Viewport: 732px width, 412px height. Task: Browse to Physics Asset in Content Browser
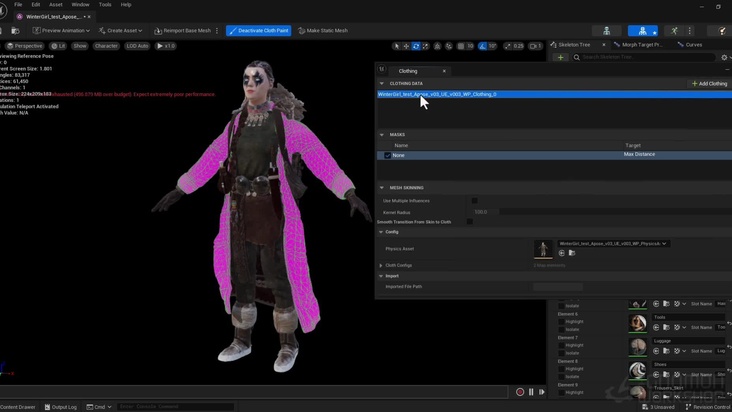click(572, 253)
